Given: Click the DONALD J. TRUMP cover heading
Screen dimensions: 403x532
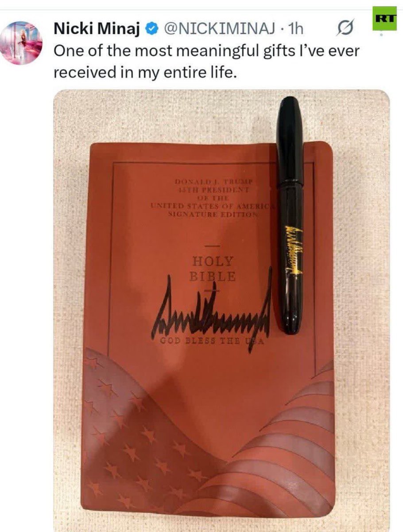Looking at the screenshot, I should tap(213, 182).
